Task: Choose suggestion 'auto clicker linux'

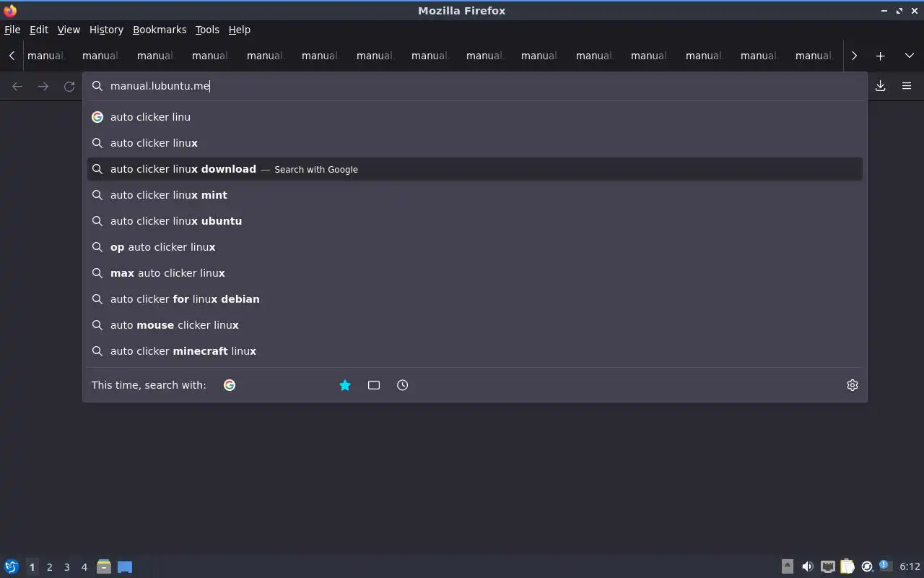Action: coord(475,143)
